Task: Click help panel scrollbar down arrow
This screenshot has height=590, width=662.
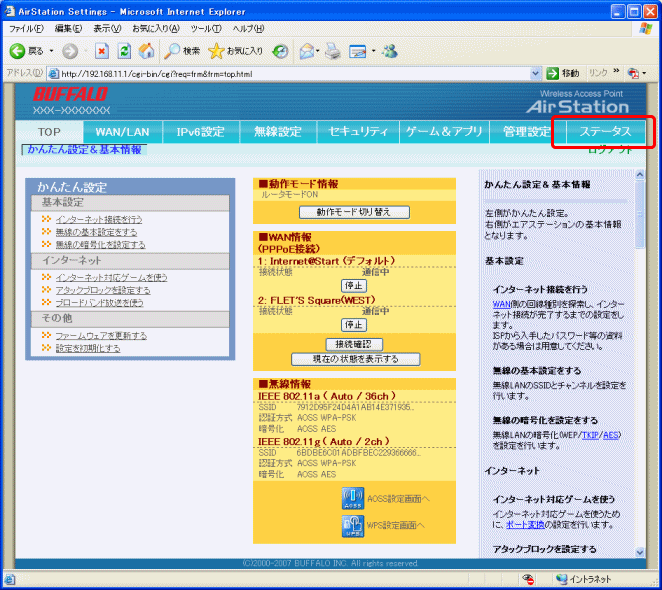Action: (x=640, y=552)
